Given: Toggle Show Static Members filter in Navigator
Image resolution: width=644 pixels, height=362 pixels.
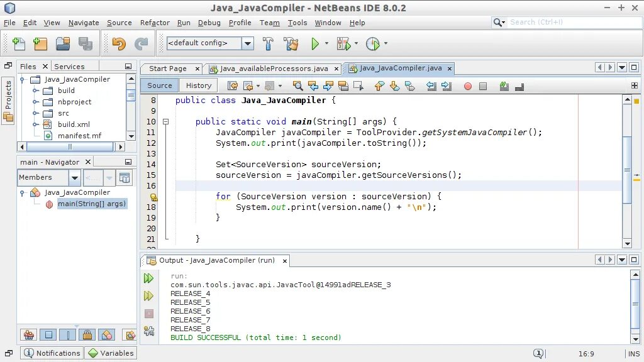Looking at the screenshot, I should [68, 335].
